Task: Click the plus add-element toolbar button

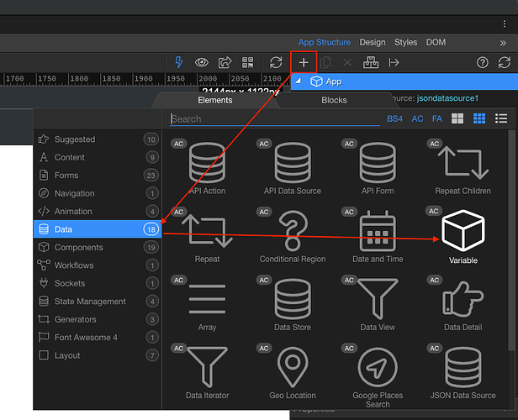Action: [x=304, y=62]
